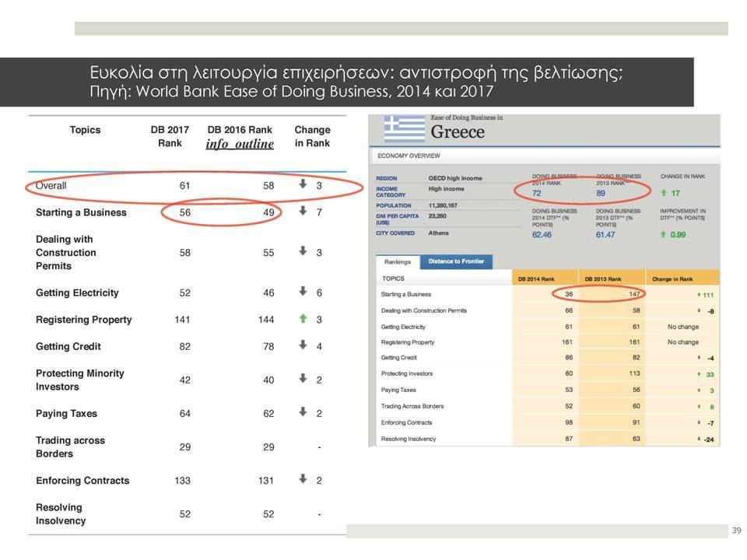Click the OECD high income region value

click(455, 178)
